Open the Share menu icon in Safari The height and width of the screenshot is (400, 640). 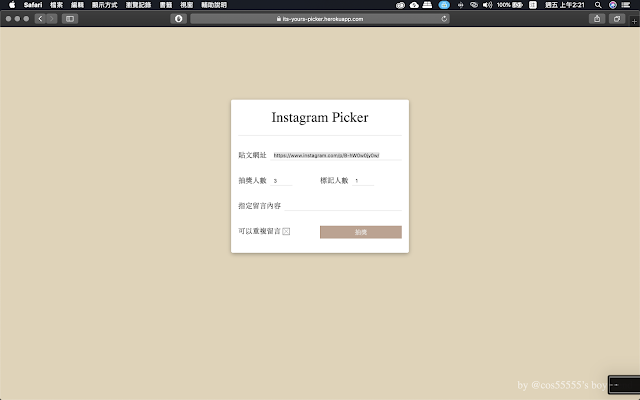tap(597, 19)
